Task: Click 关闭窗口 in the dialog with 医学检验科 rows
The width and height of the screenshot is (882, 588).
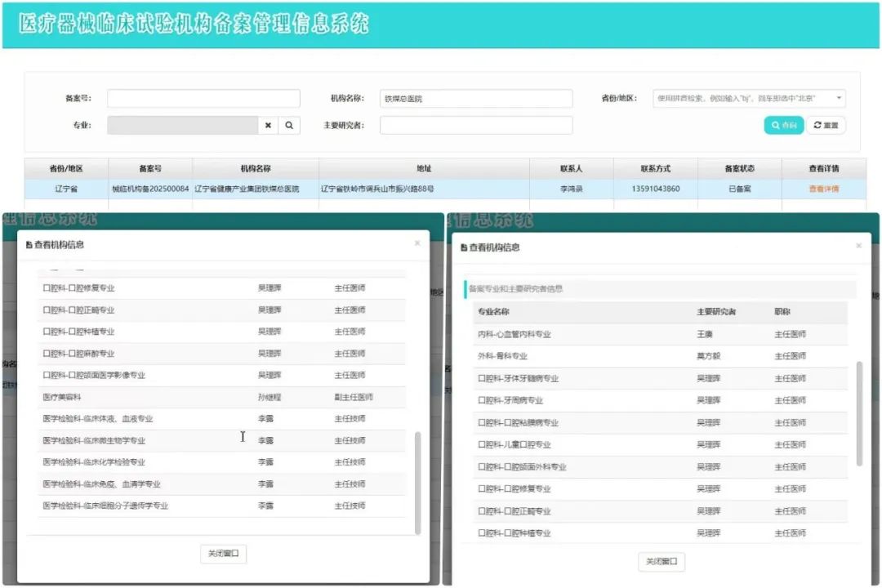Action: pyautogui.click(x=223, y=554)
